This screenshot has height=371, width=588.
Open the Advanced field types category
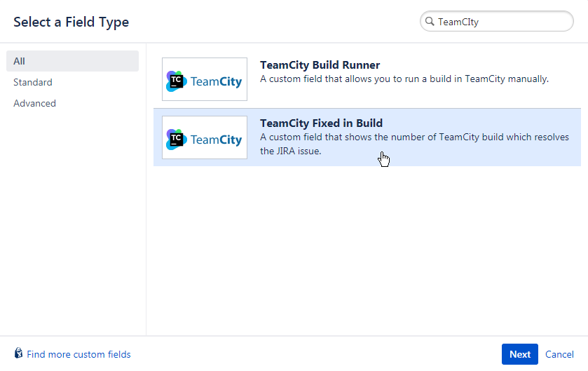34,103
